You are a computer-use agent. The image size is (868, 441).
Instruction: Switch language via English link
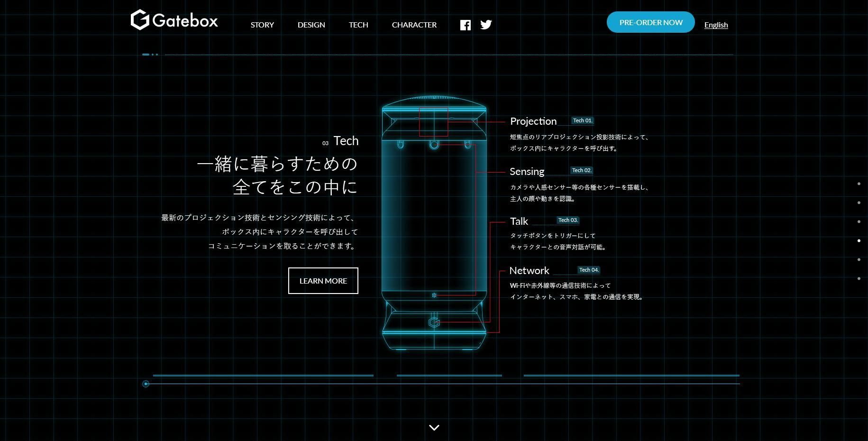coord(716,25)
